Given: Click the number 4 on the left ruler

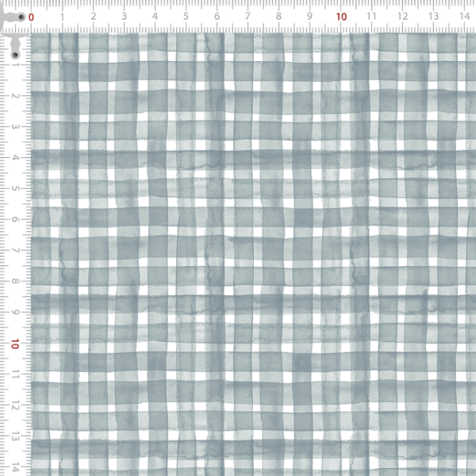Looking at the screenshot, I should [x=15, y=158].
